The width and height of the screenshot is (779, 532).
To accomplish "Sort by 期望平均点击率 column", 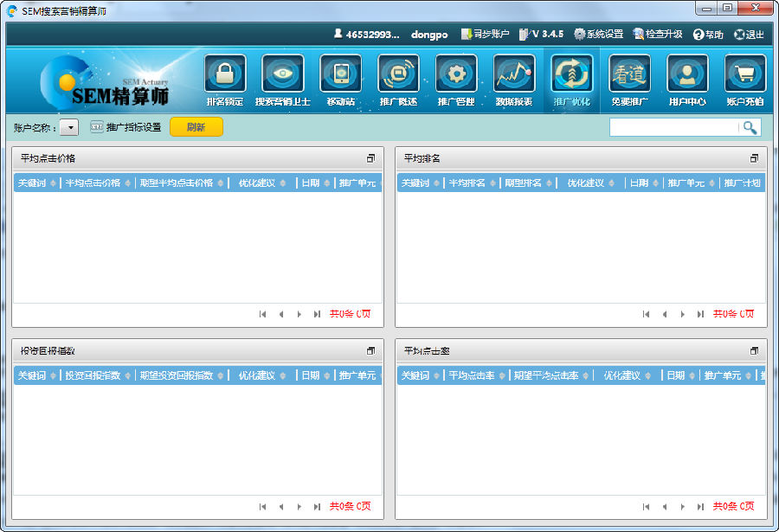I will [x=550, y=375].
